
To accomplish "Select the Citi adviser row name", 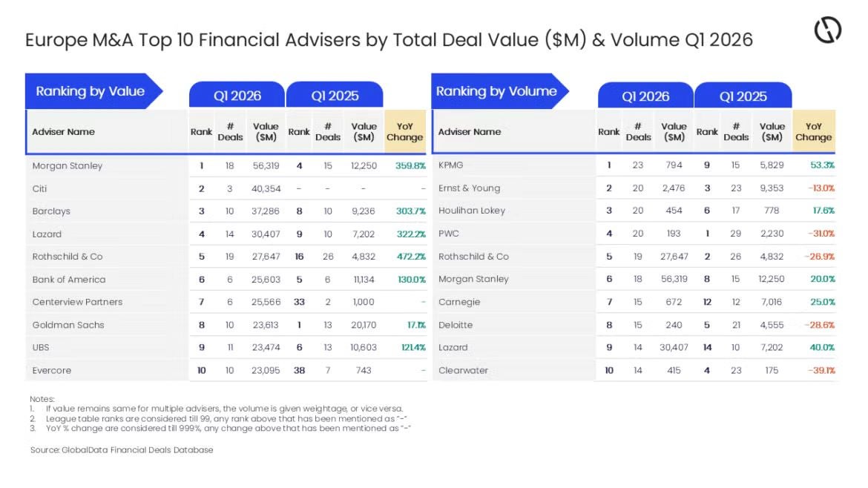I will 41,188.
